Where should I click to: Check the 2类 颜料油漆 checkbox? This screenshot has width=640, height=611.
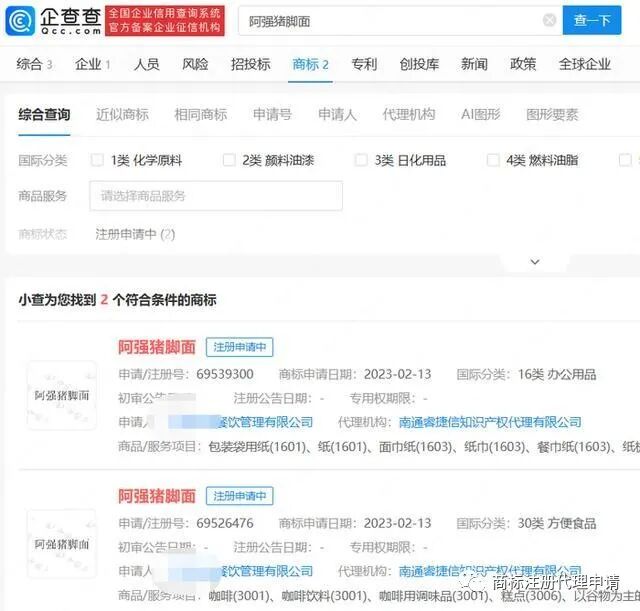point(229,160)
